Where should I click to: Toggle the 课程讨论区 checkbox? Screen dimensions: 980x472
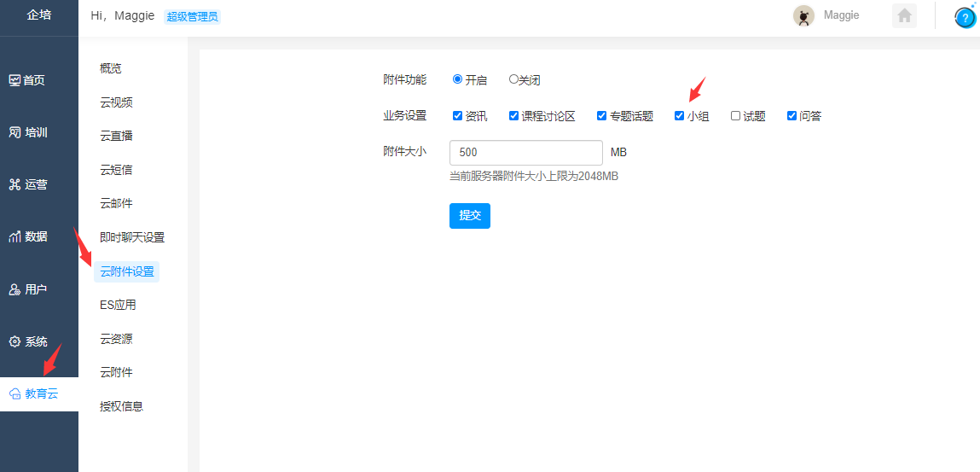click(x=513, y=116)
